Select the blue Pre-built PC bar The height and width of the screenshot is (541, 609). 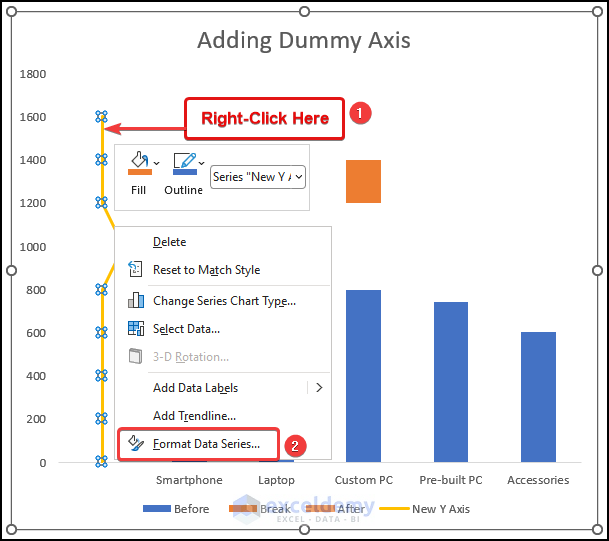point(451,382)
